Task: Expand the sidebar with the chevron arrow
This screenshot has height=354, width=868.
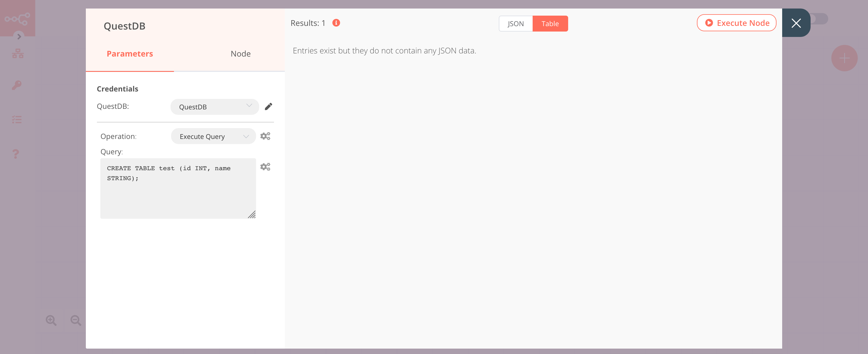Action: 18,36
